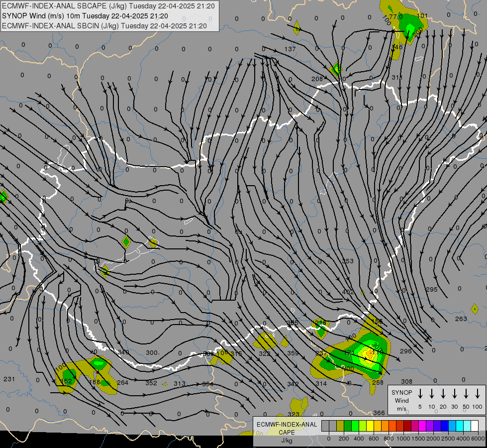This screenshot has width=487, height=448.
Task: Click the wind arrow above the 5 m/s label
Action: 420,394
